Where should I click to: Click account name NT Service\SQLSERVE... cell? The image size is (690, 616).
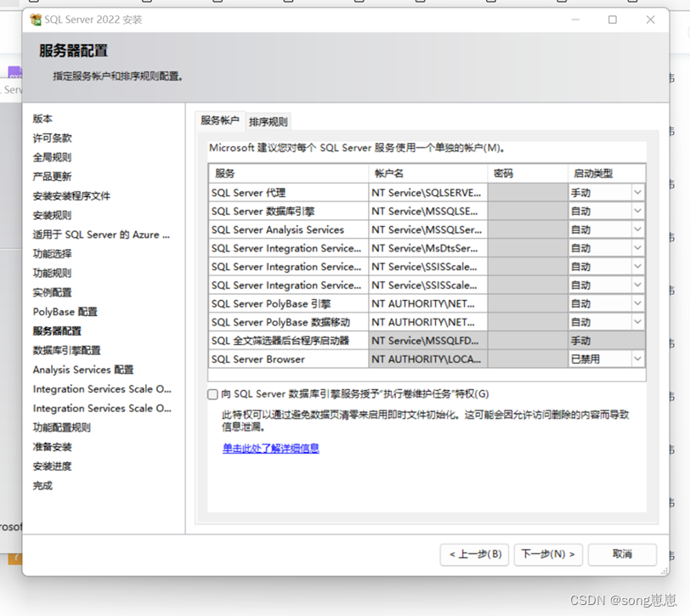pyautogui.click(x=427, y=193)
